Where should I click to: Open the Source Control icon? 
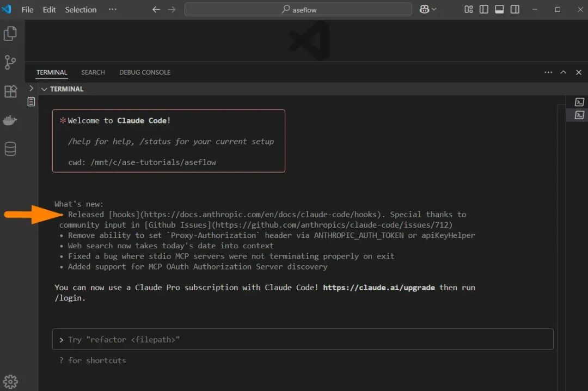pos(10,62)
